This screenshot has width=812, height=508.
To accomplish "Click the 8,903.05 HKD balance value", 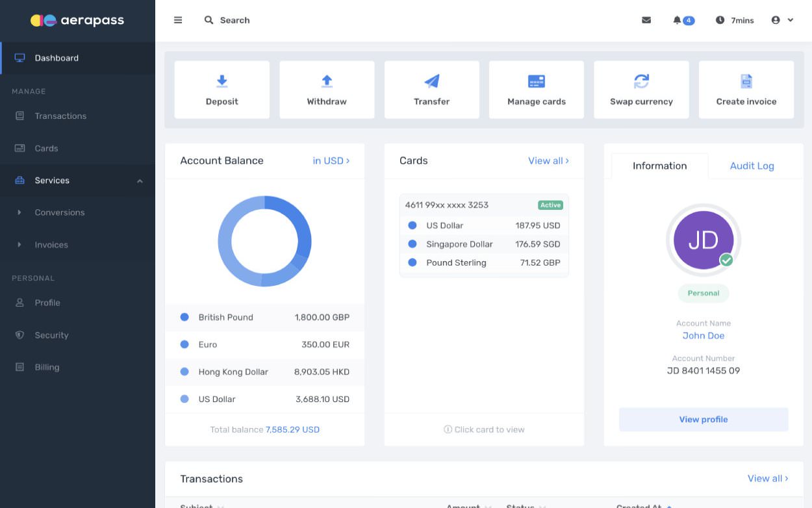I will [322, 372].
